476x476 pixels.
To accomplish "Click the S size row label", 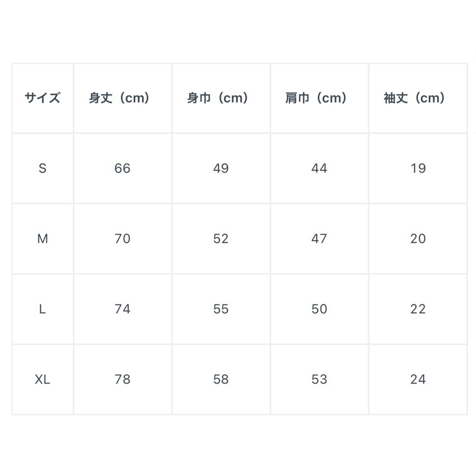I will [42, 168].
